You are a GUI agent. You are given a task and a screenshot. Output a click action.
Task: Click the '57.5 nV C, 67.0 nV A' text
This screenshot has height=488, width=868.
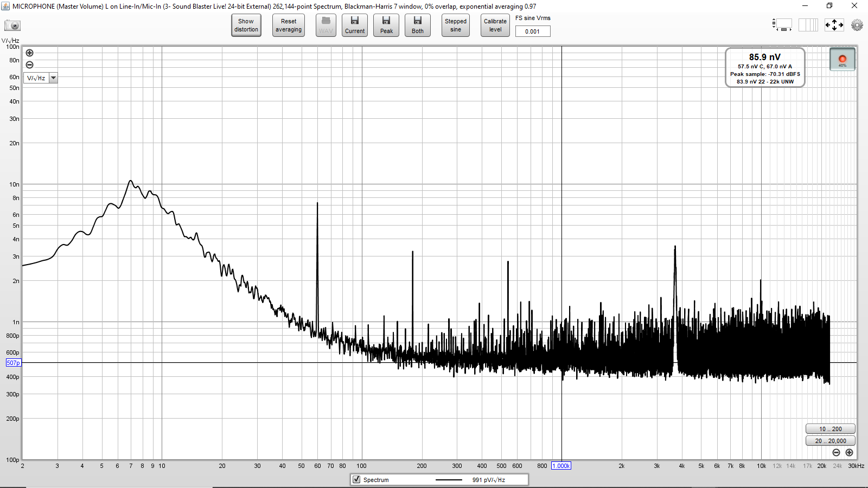[765, 67]
